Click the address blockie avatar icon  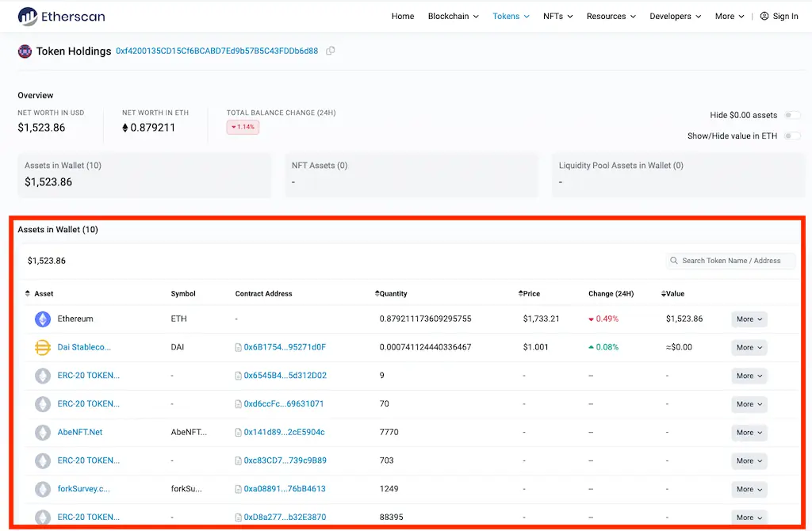point(25,52)
